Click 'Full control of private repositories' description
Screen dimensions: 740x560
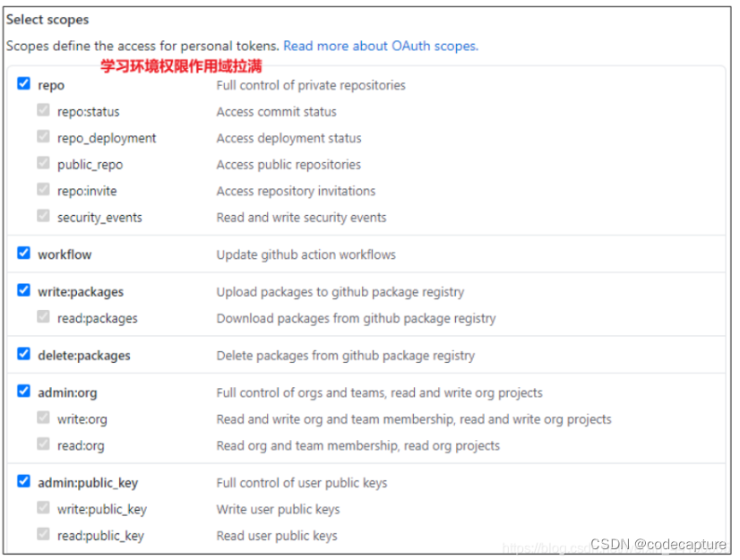(x=311, y=85)
